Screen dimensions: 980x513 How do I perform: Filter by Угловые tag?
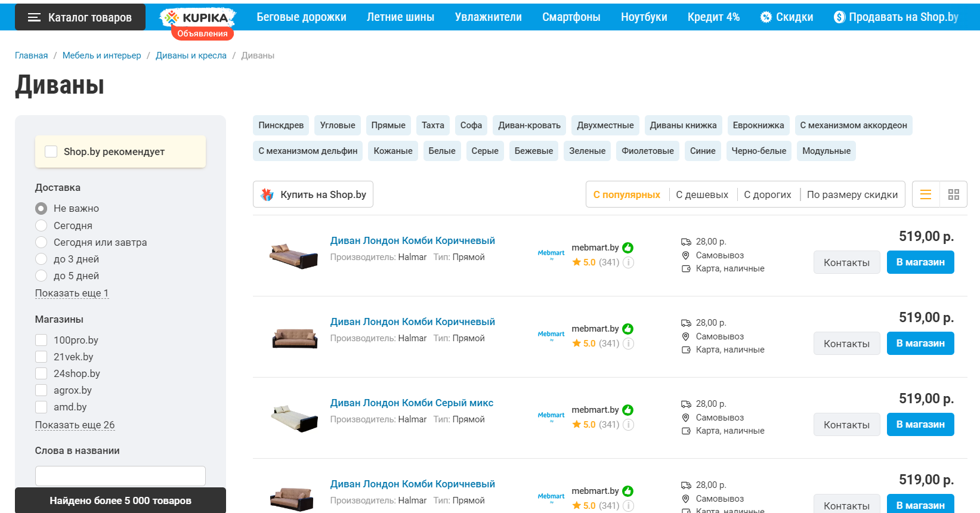pyautogui.click(x=338, y=125)
